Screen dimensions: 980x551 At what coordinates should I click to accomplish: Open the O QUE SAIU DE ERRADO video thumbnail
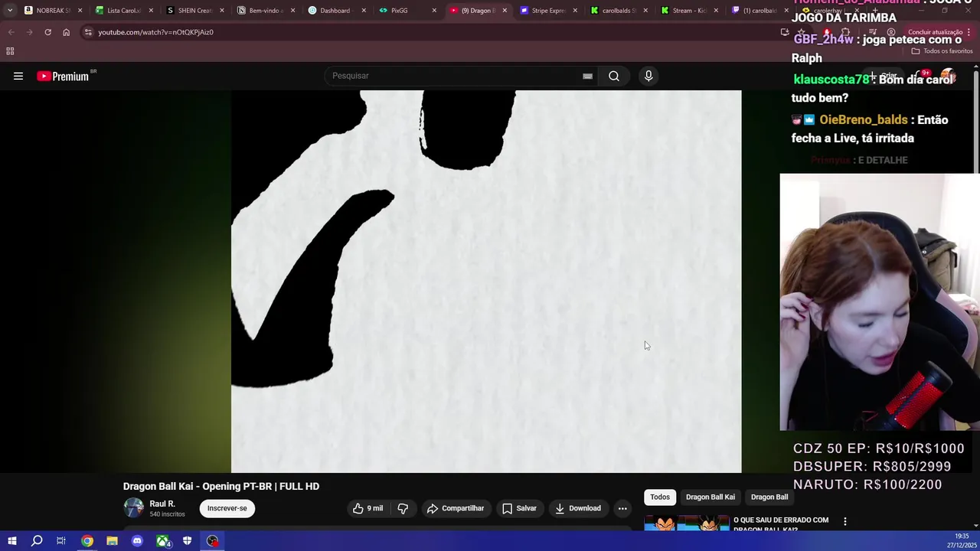point(686,523)
